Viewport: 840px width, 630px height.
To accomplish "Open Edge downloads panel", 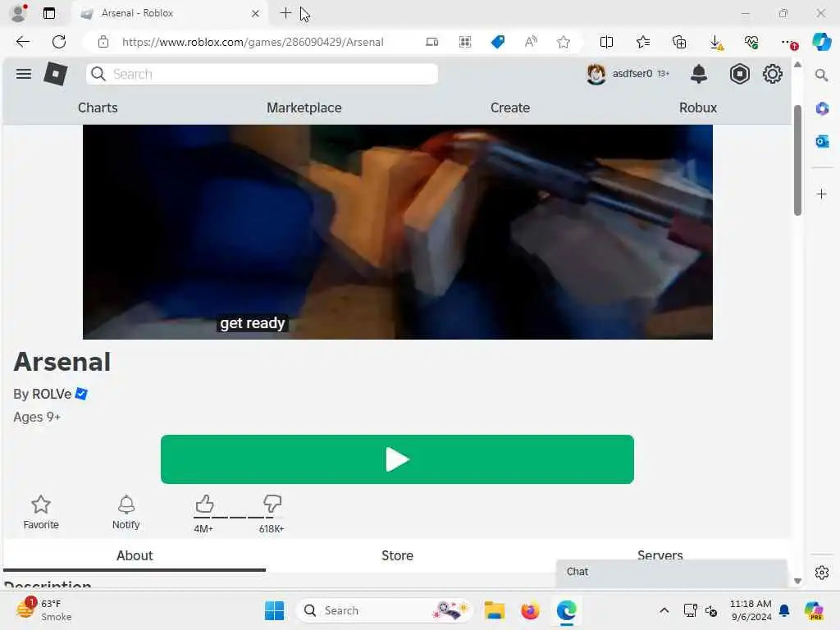I will (715, 42).
